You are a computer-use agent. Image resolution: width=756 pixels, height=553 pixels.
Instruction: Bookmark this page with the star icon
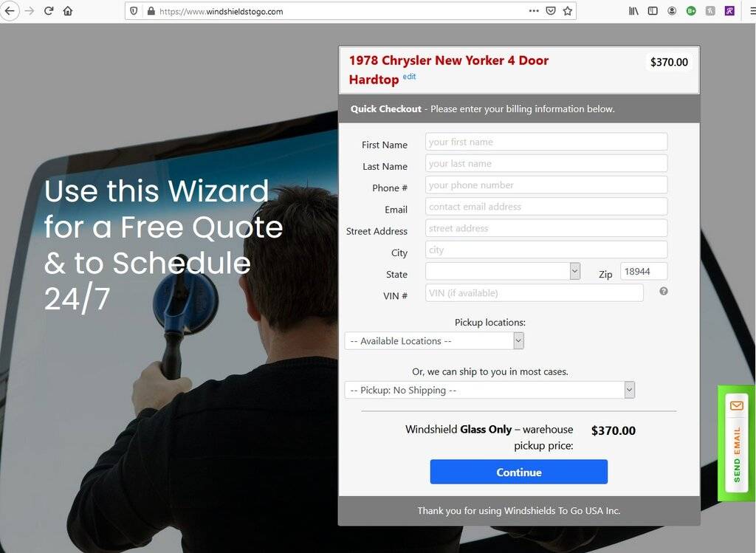click(x=568, y=10)
